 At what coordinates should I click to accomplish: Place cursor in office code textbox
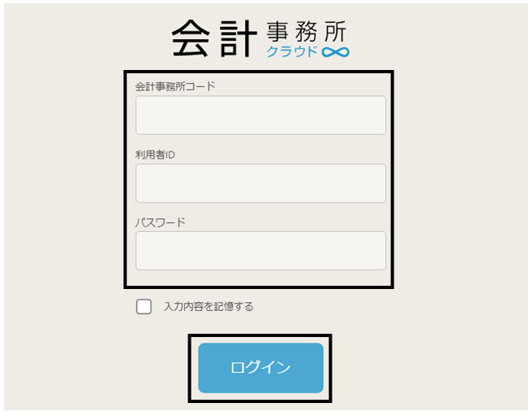[261, 116]
